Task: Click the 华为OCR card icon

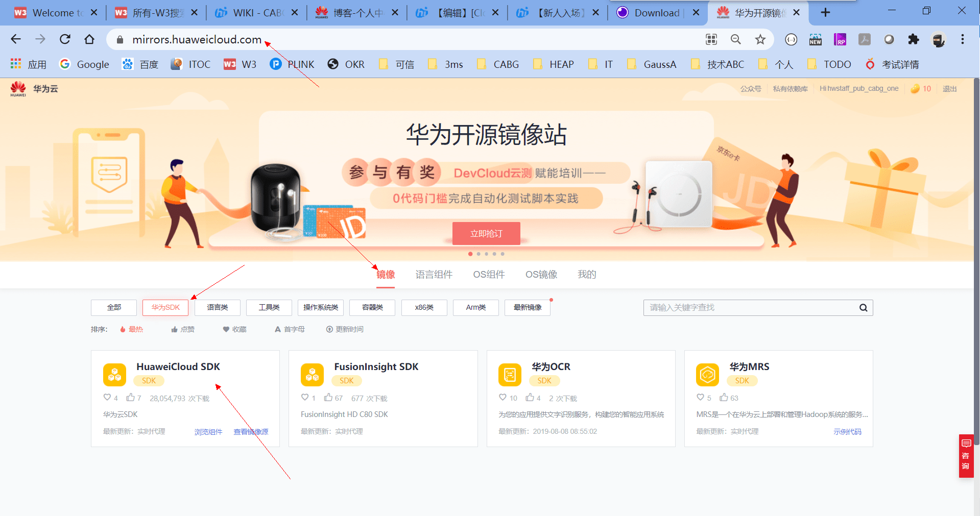Action: coord(510,375)
